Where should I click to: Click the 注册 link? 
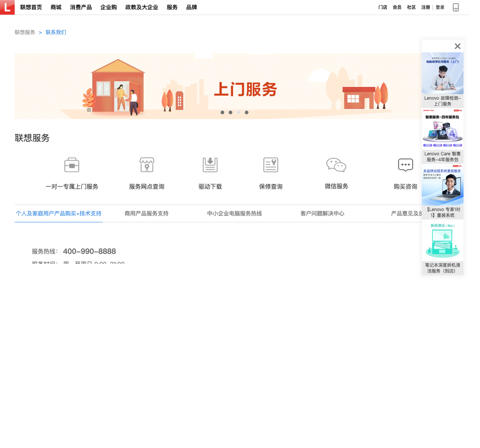[425, 7]
